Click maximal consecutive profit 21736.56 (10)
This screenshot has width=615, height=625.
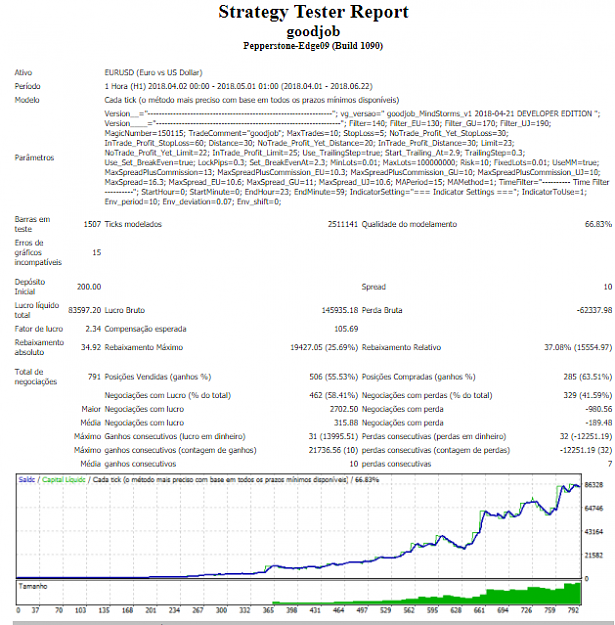[x=333, y=450]
